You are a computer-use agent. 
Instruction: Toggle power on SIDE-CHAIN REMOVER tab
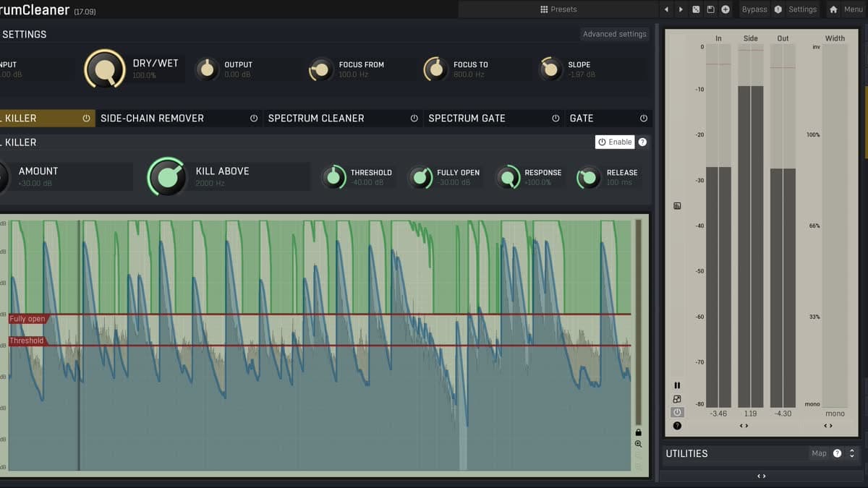pyautogui.click(x=254, y=118)
